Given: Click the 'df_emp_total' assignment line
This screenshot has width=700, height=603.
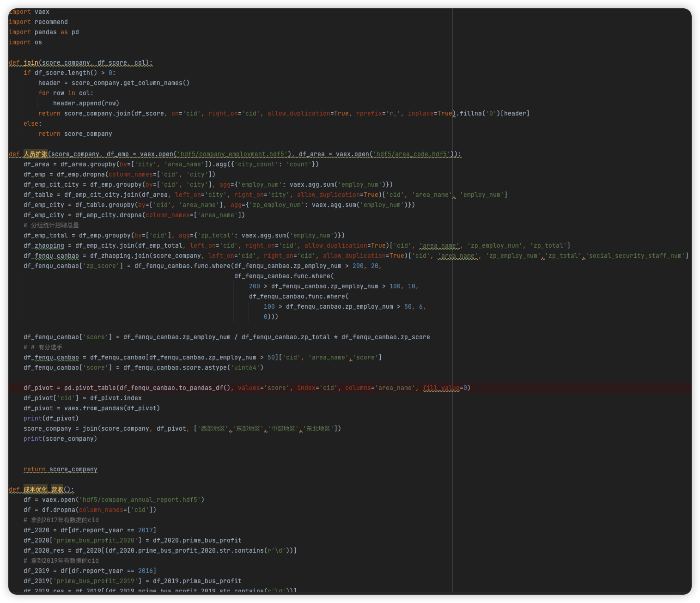Looking at the screenshot, I should click(184, 236).
